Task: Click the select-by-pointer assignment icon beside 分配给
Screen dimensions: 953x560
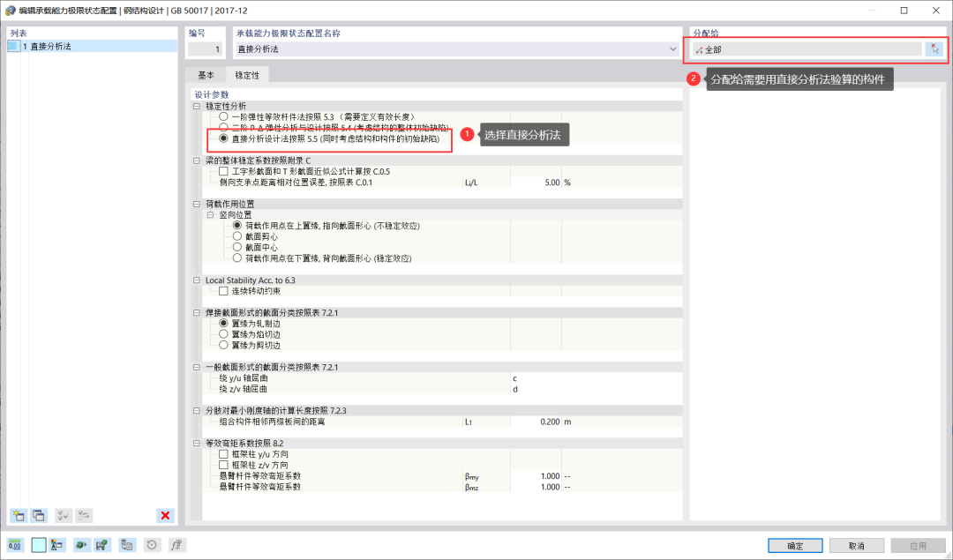Action: click(934, 49)
